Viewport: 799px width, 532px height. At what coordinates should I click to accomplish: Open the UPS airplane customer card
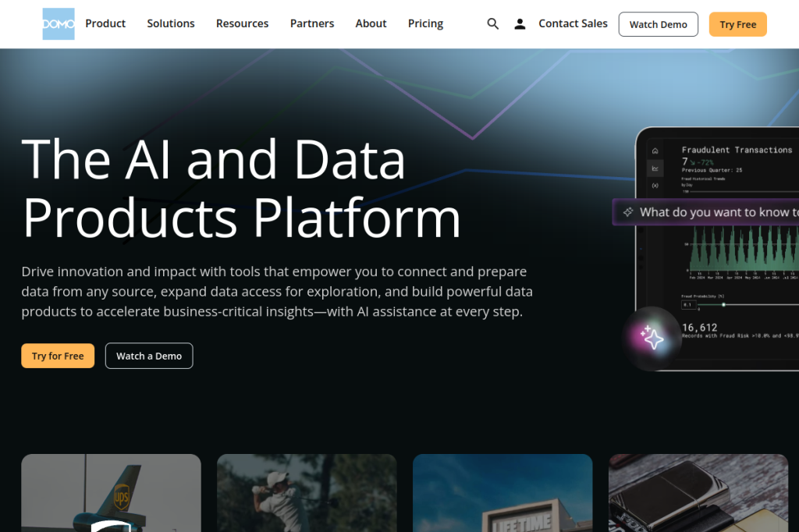tap(111, 493)
